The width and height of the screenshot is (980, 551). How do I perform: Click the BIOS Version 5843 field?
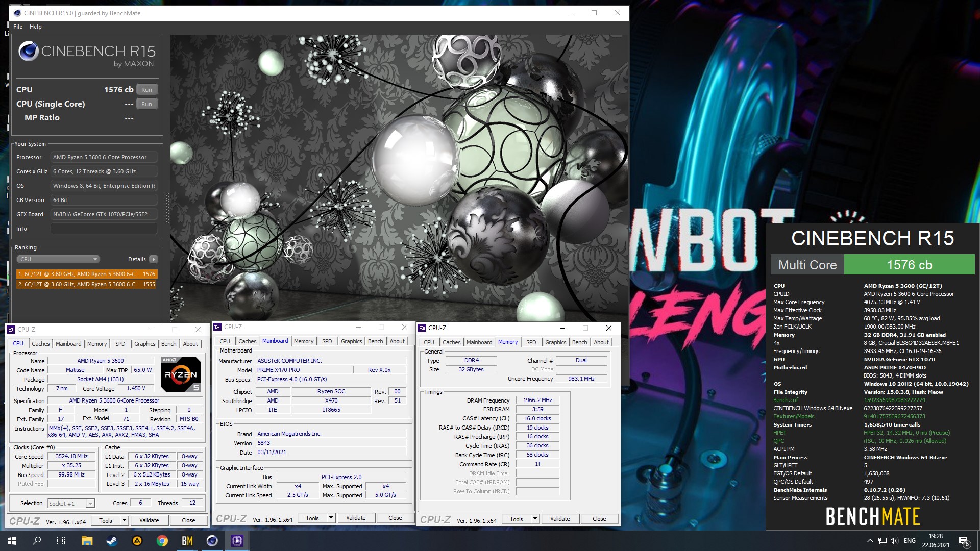click(x=331, y=443)
